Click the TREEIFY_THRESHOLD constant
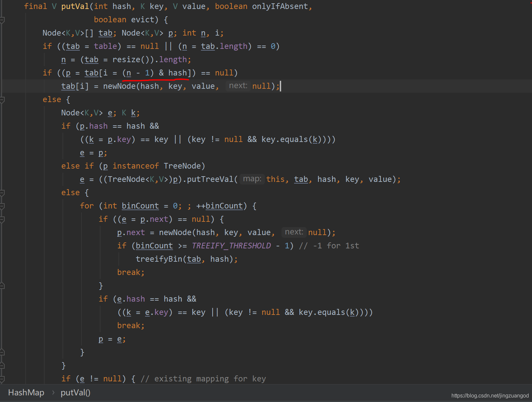 (231, 246)
